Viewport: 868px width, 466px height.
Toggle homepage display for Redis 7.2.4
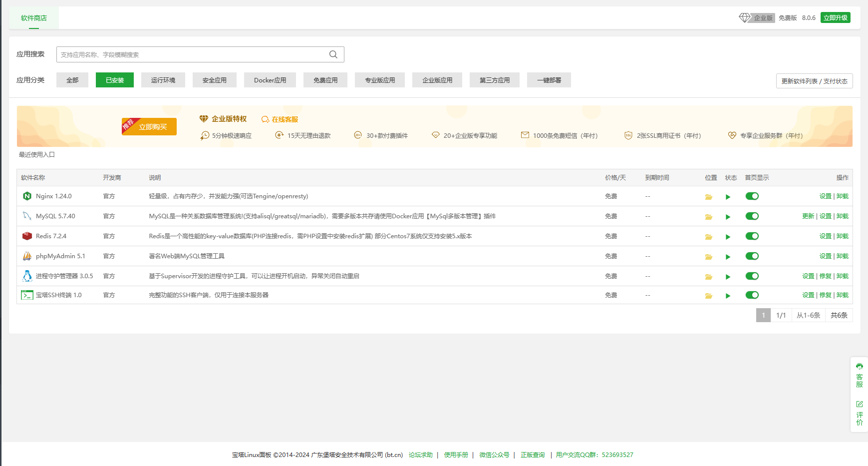coord(752,236)
